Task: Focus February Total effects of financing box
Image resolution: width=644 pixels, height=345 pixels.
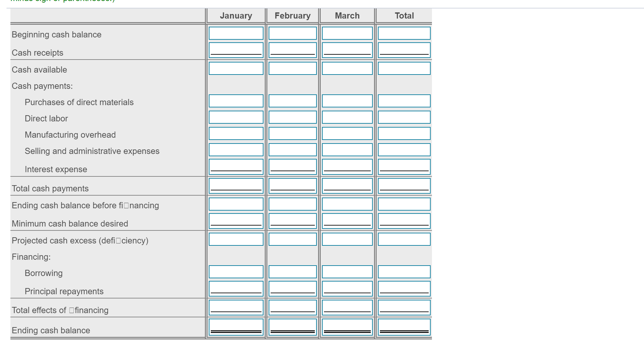Action: 292,308
